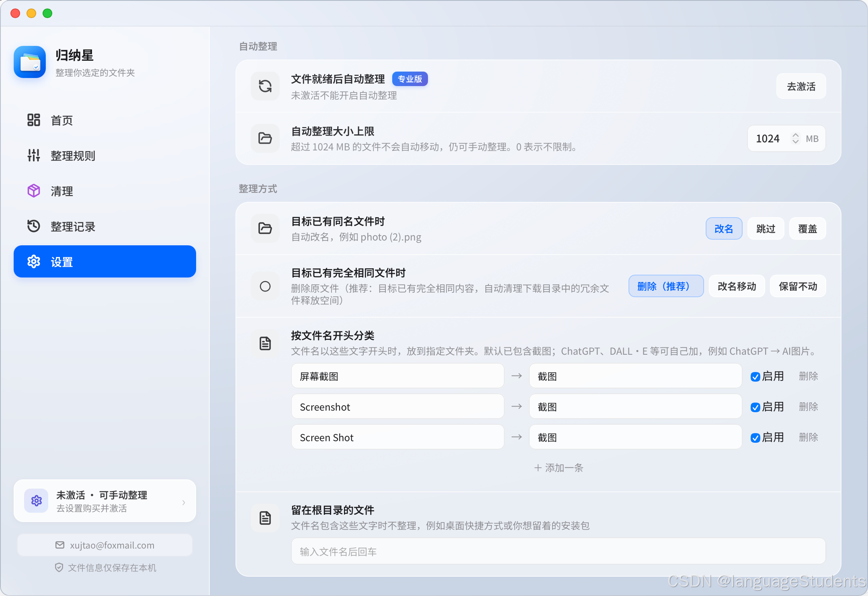The width and height of the screenshot is (868, 596).
Task: Open 首页 in the sidebar
Action: coord(105,120)
